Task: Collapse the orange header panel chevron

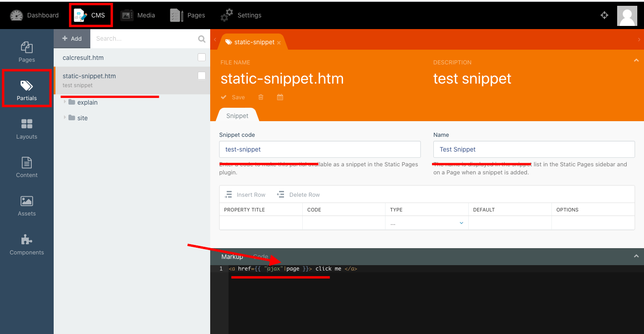Action: [636, 60]
